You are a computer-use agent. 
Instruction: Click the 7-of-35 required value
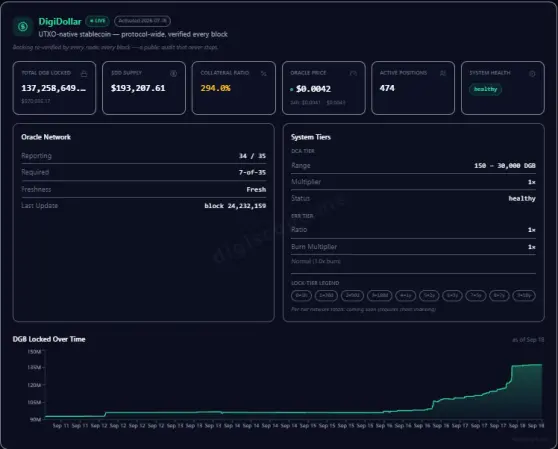point(252,172)
